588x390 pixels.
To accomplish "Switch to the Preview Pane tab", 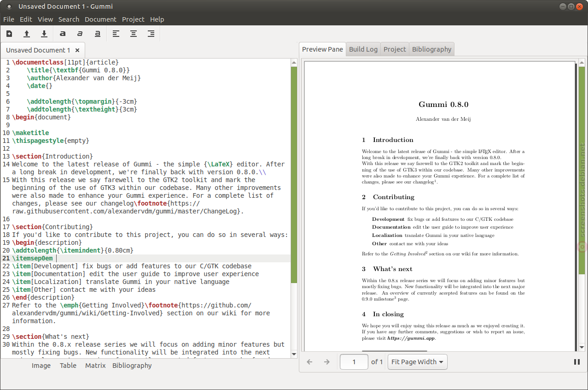I will pyautogui.click(x=322, y=49).
